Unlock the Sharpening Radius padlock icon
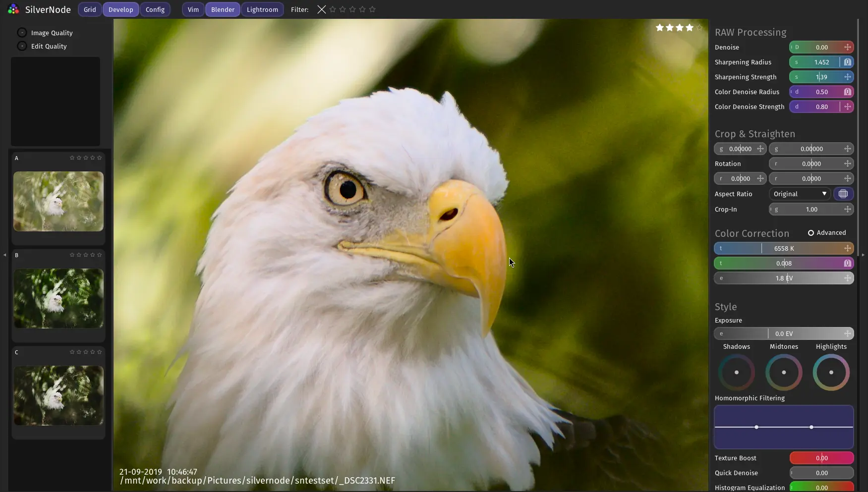868x492 pixels. click(848, 62)
